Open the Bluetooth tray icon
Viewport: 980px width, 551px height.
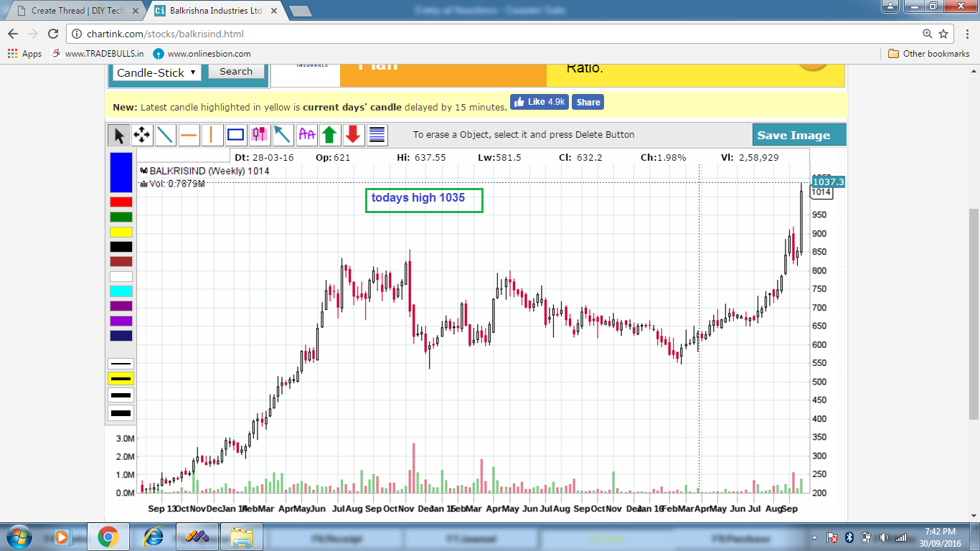pos(849,537)
